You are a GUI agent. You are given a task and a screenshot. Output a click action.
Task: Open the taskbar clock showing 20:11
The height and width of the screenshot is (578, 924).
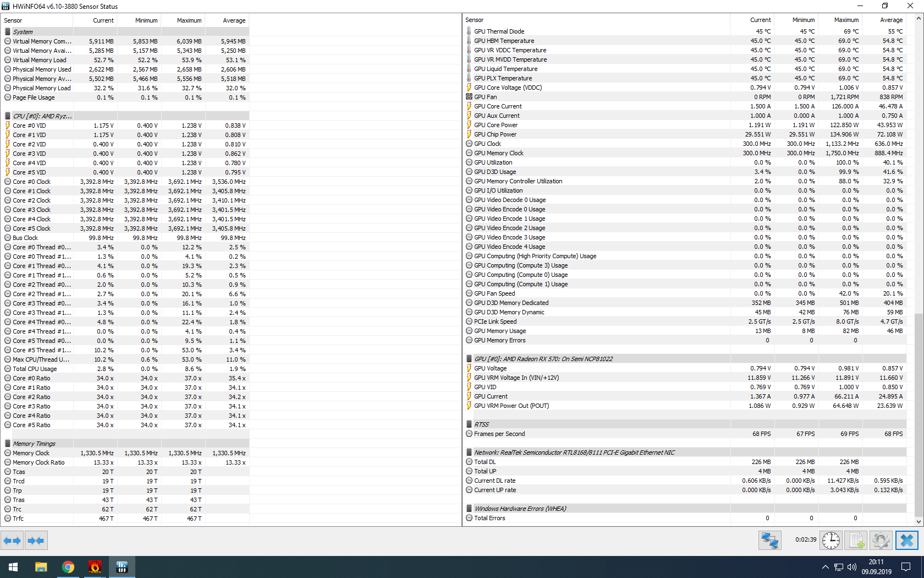(x=876, y=567)
